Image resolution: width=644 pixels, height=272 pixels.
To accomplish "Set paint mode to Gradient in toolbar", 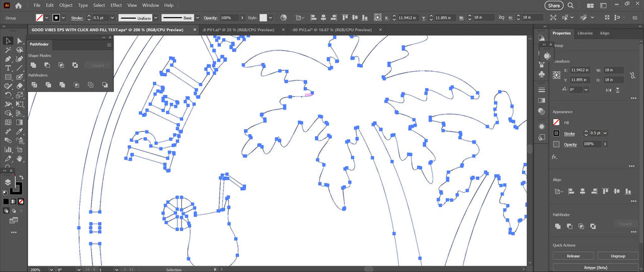I will 14,201.
